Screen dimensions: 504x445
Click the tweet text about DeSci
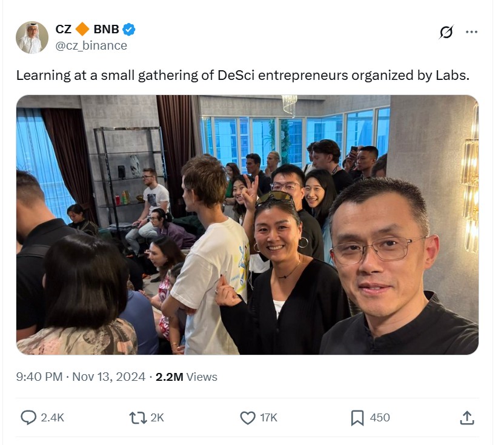pyautogui.click(x=243, y=76)
